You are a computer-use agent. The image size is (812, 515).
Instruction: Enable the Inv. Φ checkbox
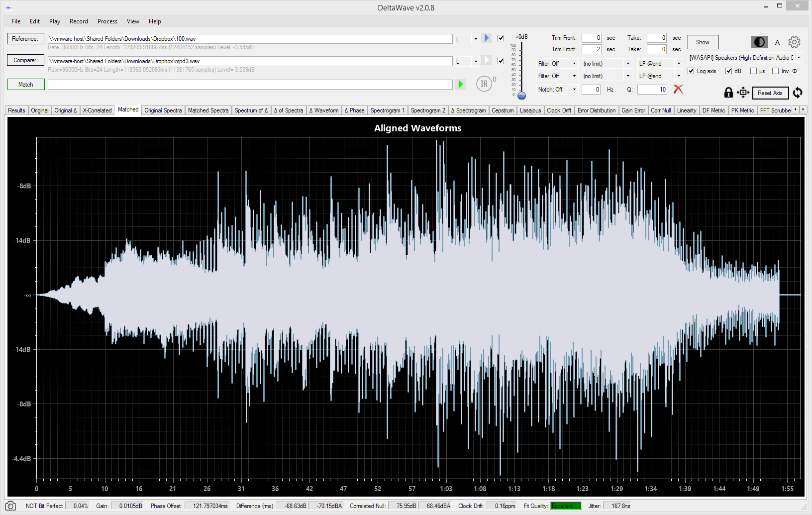coord(775,71)
